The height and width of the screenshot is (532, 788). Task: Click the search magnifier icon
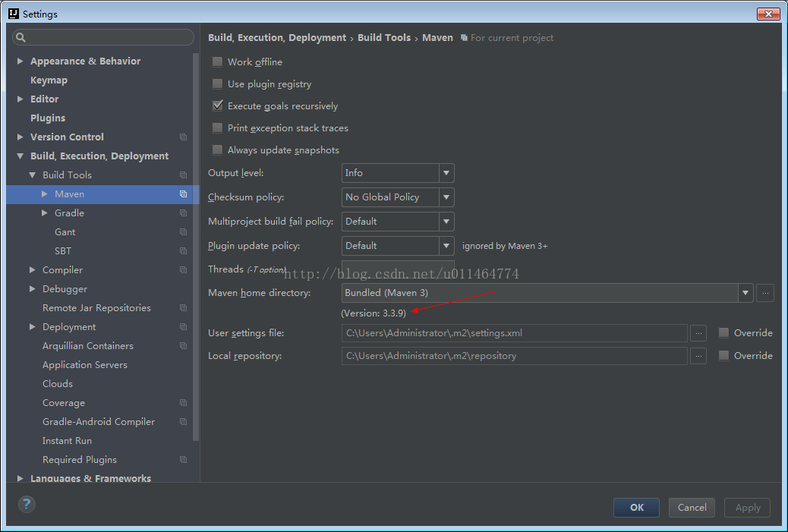[x=20, y=37]
